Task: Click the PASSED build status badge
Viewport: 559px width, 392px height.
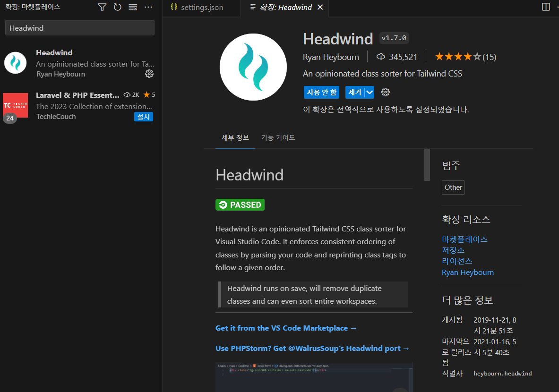Action: [240, 205]
